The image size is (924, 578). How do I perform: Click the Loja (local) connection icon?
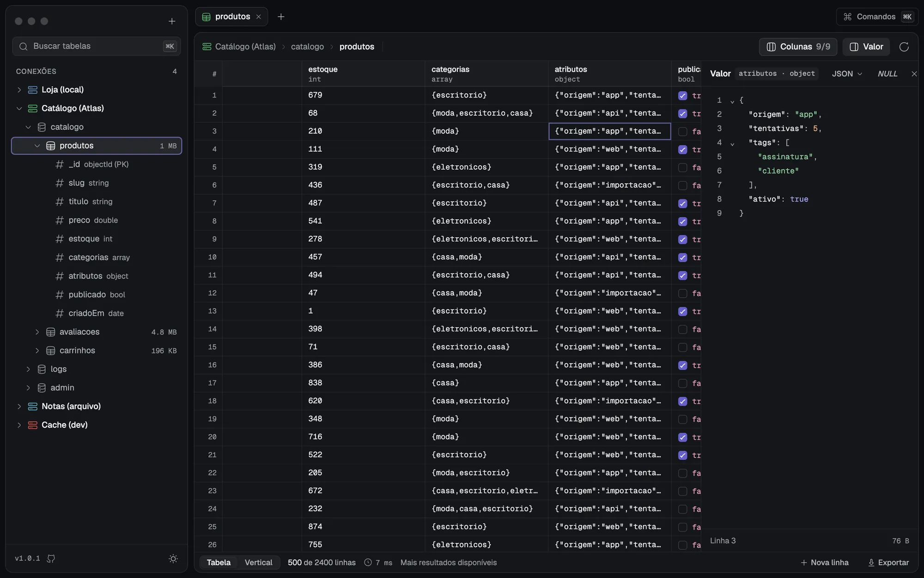coord(33,90)
